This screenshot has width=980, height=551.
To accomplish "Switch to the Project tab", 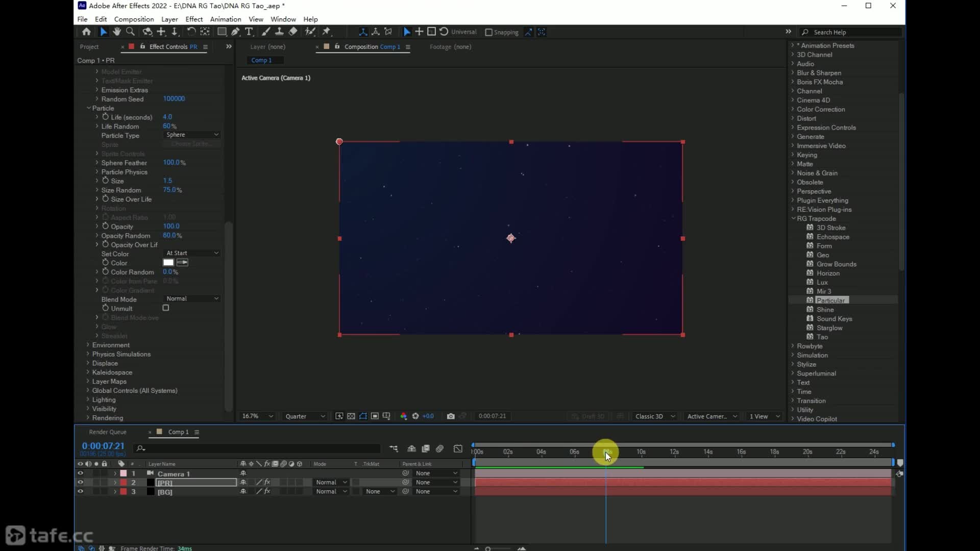I will tap(89, 46).
